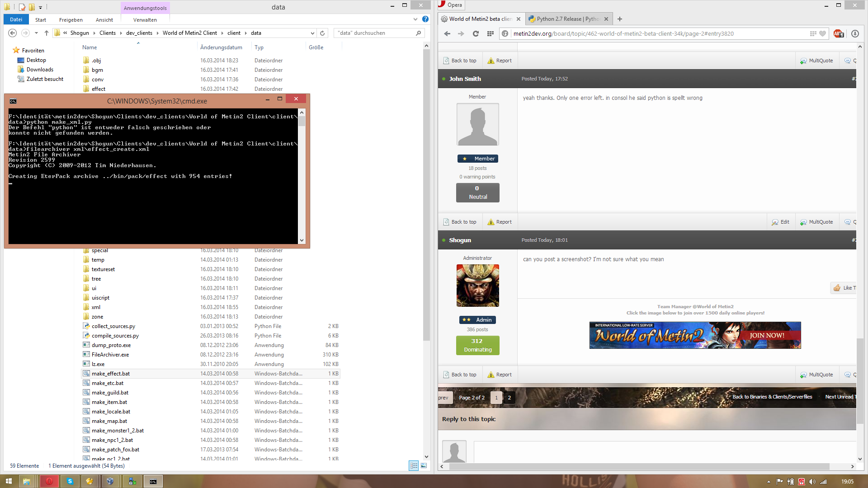The image size is (868, 488).
Task: Click Shogun's samurai avatar image
Action: coord(478,286)
